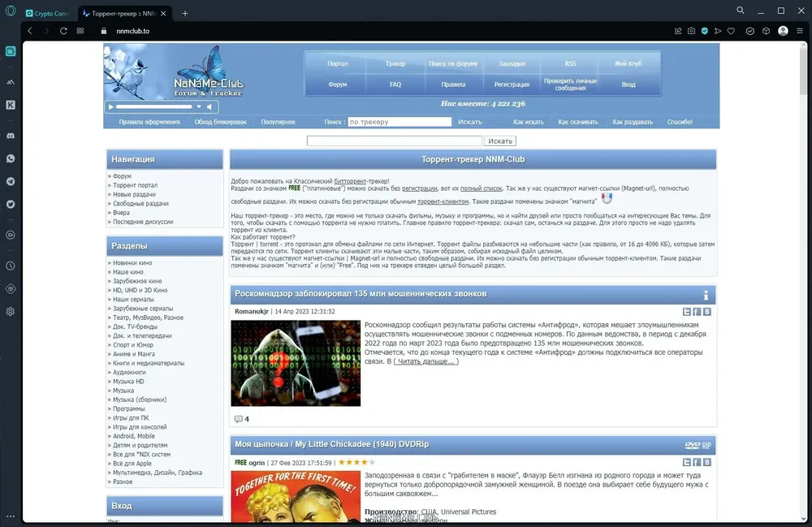Image resolution: width=812 pixels, height=527 pixels.
Task: Open WhatsApp from the sidebar
Action: [x=11, y=158]
